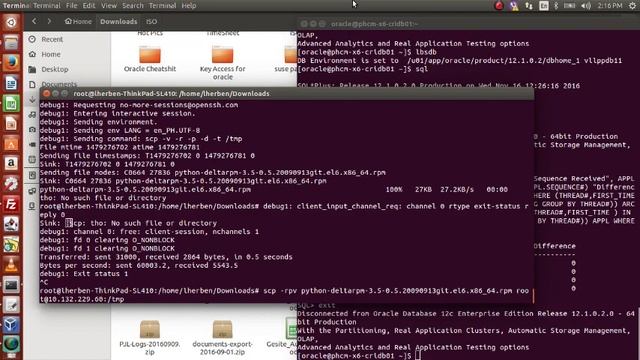The width and height of the screenshot is (640, 360).
Task: Open the Amazon launcher icon
Action: (x=11, y=164)
